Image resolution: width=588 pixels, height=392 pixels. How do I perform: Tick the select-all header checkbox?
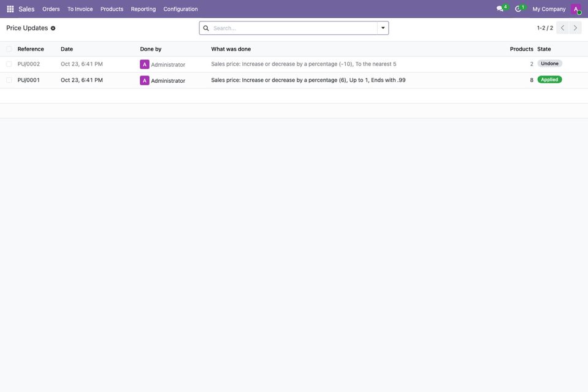pos(9,48)
